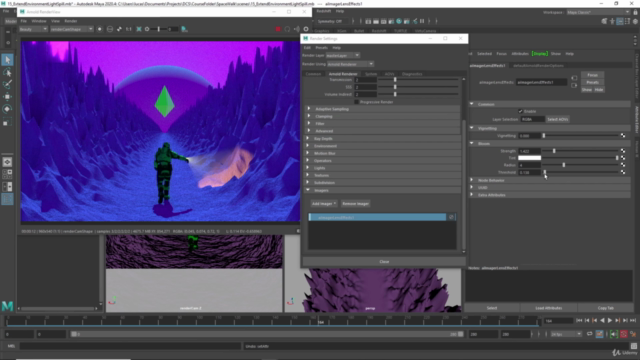Click the Bloom Strength slider track
The height and width of the screenshot is (360, 640).
click(580, 151)
